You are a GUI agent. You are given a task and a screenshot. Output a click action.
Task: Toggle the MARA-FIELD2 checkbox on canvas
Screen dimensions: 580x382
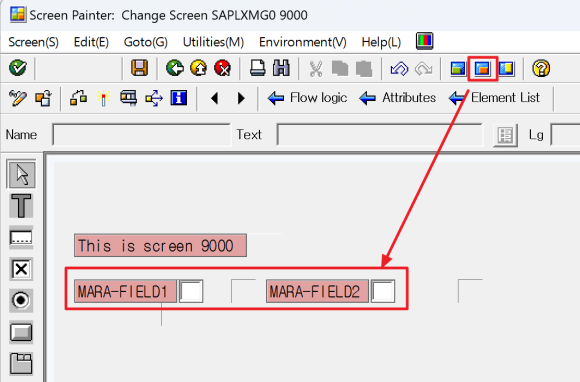383,291
